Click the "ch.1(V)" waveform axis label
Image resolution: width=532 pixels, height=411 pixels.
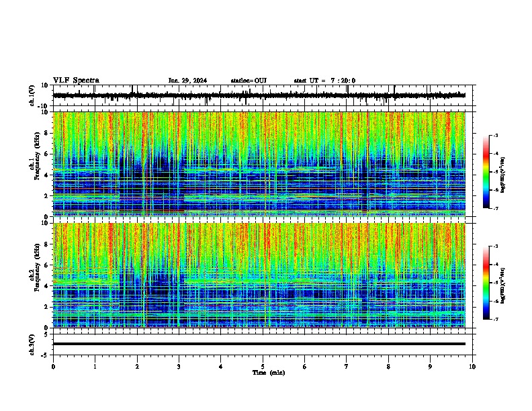[32, 95]
